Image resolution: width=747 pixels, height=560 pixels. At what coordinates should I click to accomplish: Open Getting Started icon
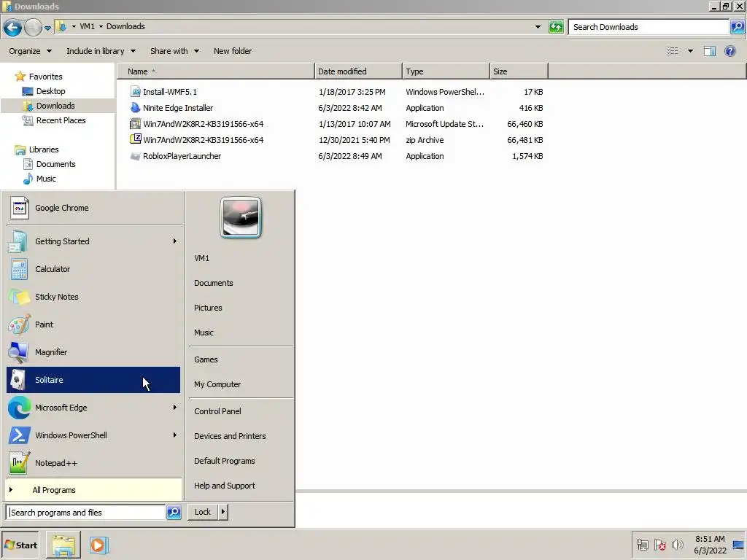tap(18, 241)
